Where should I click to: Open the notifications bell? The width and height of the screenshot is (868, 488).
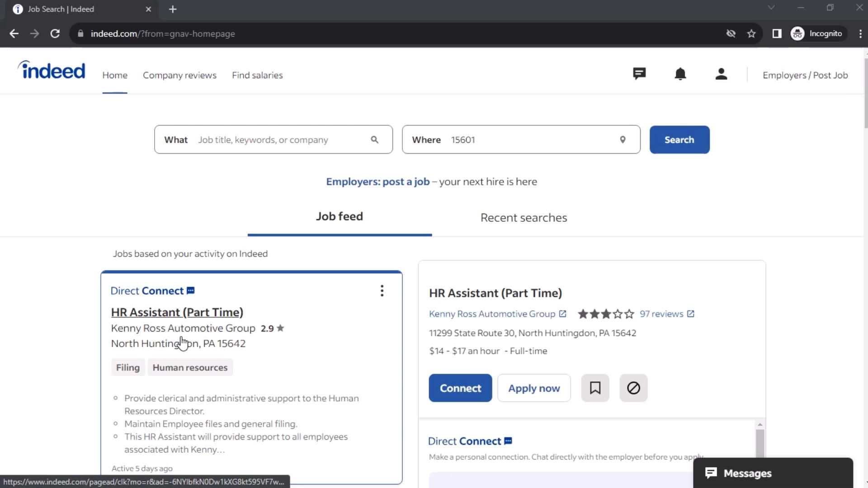(680, 74)
